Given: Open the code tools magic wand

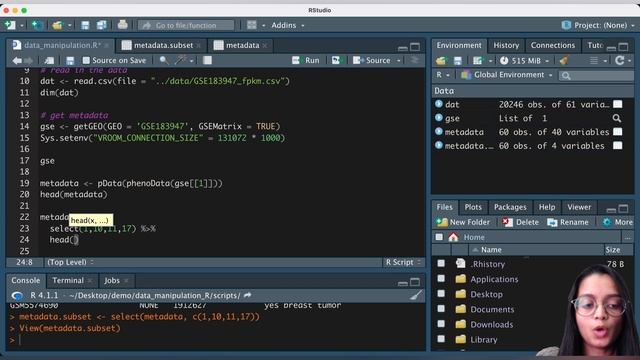Looking at the screenshot, I should 180,60.
